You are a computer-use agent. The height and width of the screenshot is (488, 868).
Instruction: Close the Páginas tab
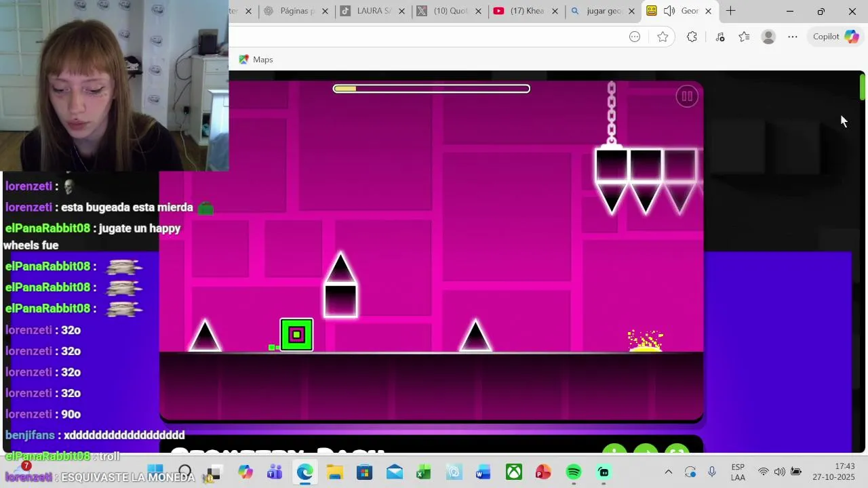325,12
